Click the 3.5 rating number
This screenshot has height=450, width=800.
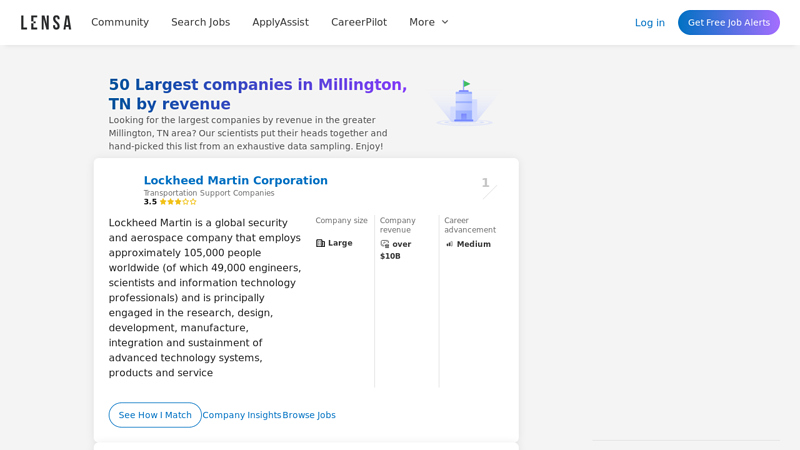(150, 202)
